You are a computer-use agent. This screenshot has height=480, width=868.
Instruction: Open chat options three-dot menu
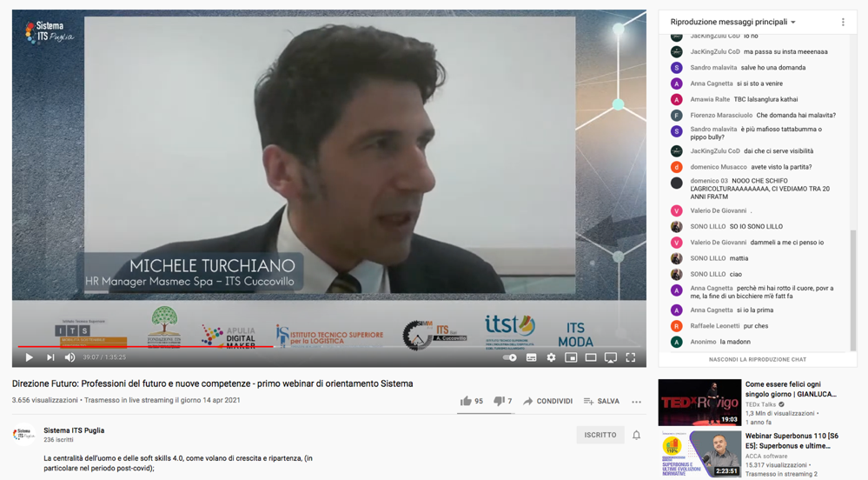click(843, 22)
